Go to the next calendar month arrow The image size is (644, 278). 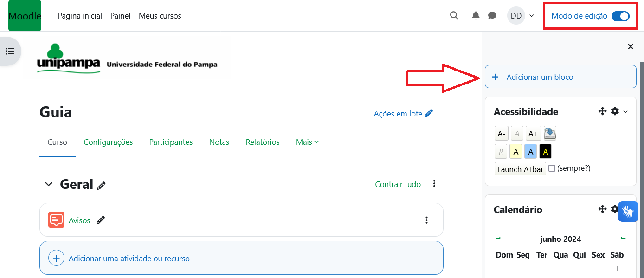pos(623,239)
